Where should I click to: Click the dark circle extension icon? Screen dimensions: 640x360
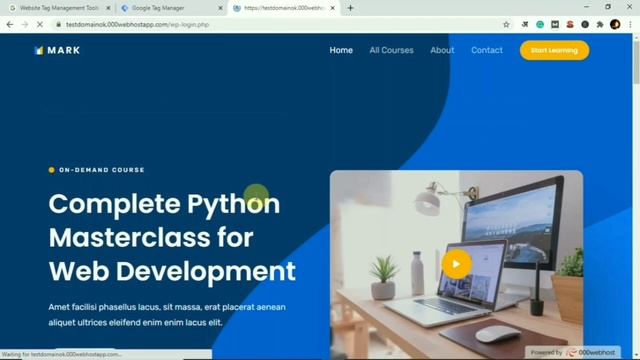(585, 24)
